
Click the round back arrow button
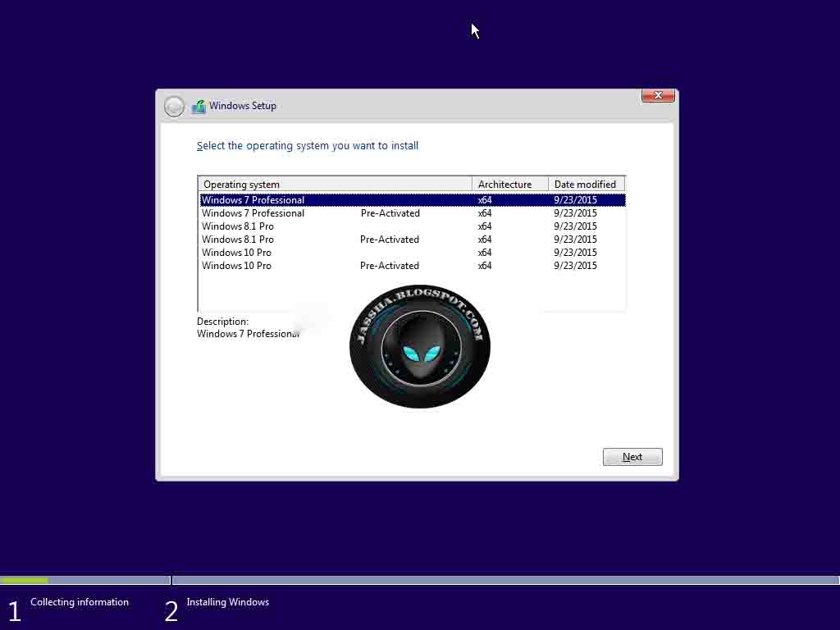[174, 106]
